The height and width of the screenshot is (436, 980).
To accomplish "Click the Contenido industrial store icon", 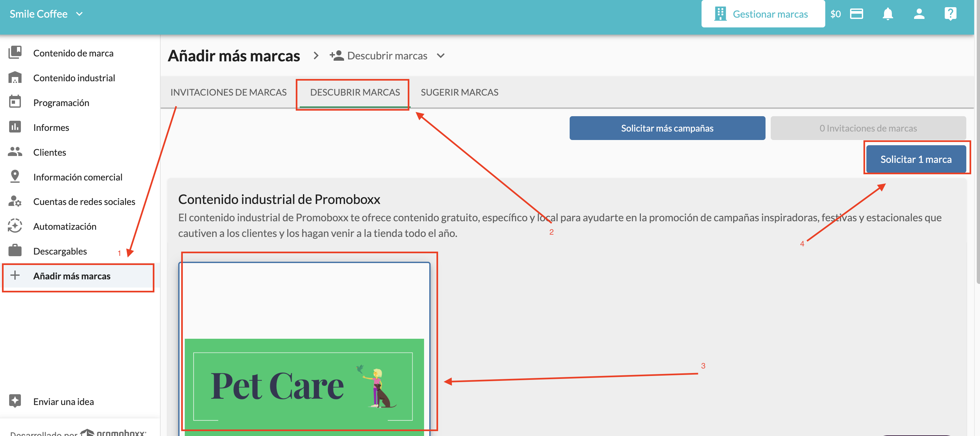I will (15, 77).
